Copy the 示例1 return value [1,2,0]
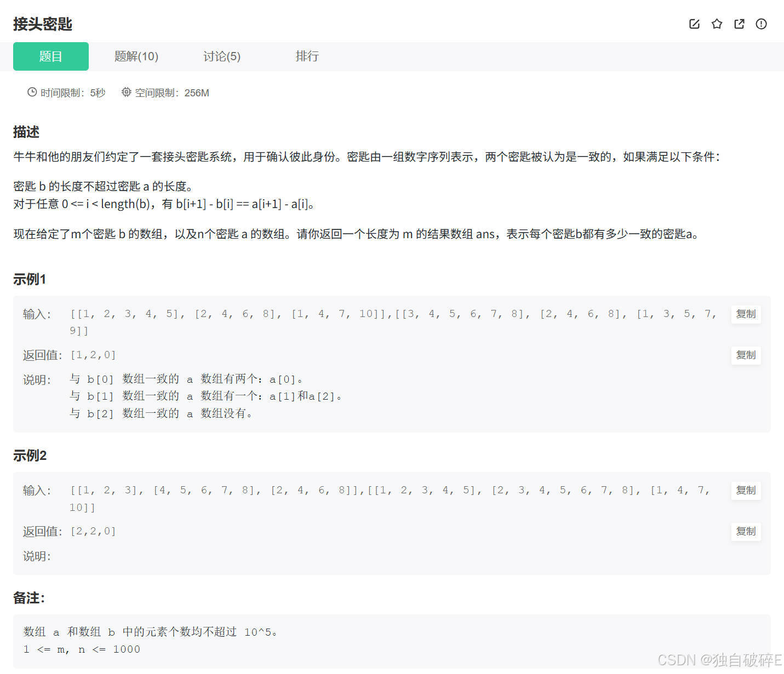784x674 pixels. tap(746, 355)
